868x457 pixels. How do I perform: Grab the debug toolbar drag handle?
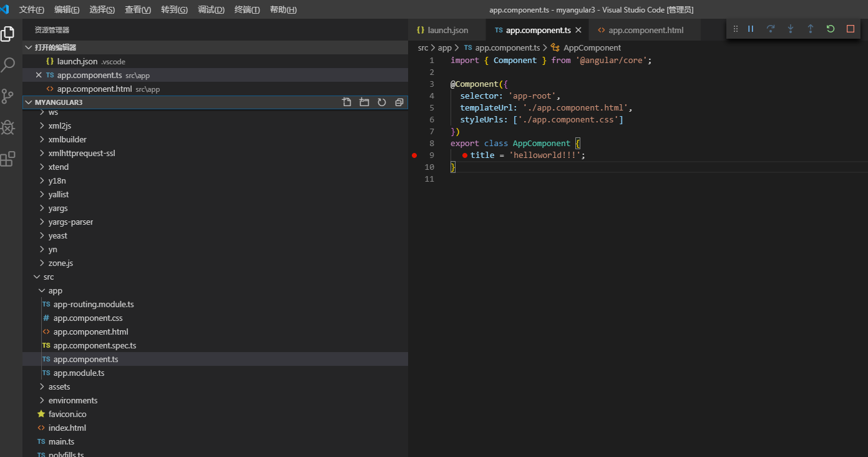click(736, 29)
